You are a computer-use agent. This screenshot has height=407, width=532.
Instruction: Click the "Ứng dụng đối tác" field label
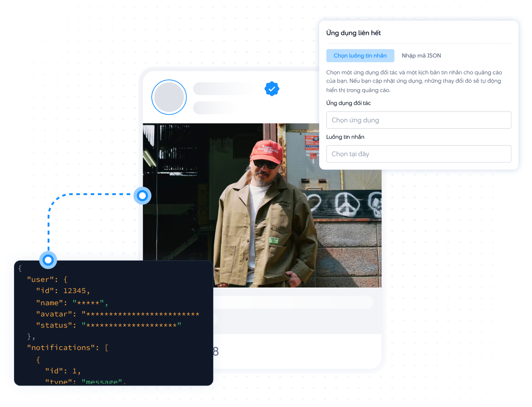pos(348,103)
